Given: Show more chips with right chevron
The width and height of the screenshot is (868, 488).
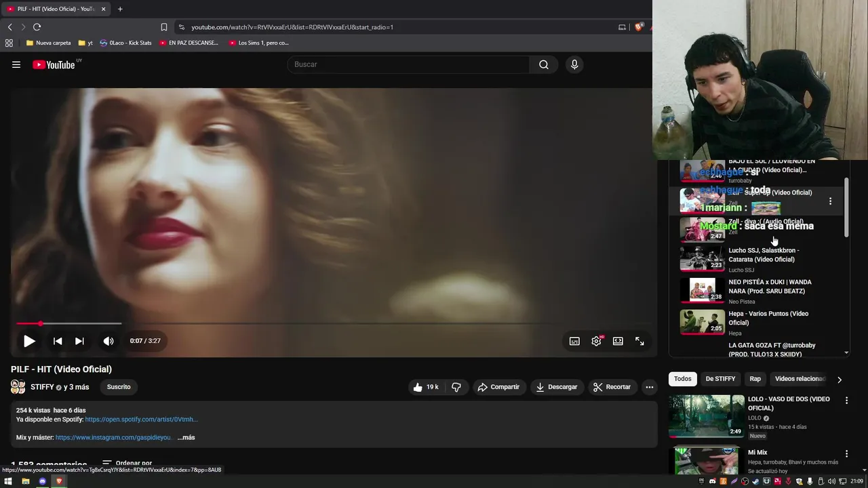Looking at the screenshot, I should [840, 380].
